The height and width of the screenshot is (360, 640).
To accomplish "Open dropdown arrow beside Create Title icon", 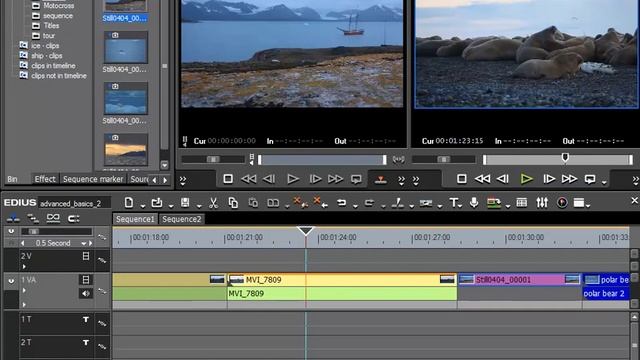I will (x=460, y=206).
